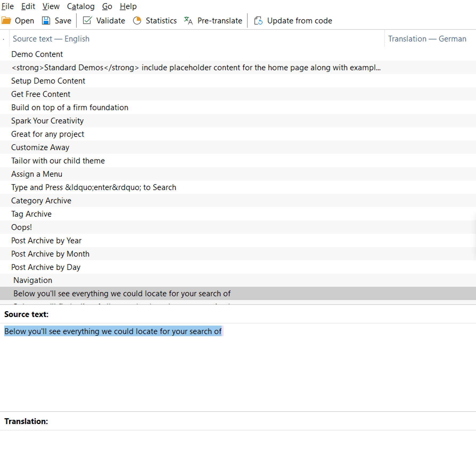This screenshot has width=476, height=468.
Task: Select the "Demo Content" string
Action: click(37, 54)
